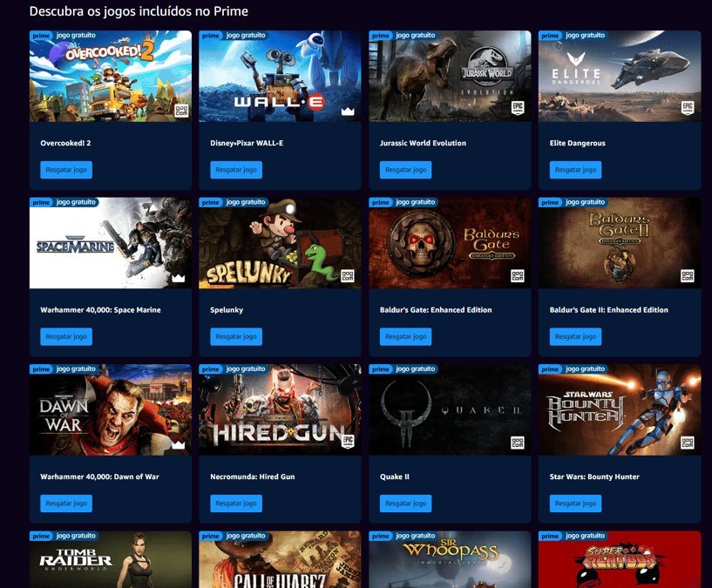
Task: Click the prime badge on the Sir Whoopass card
Action: (x=381, y=537)
